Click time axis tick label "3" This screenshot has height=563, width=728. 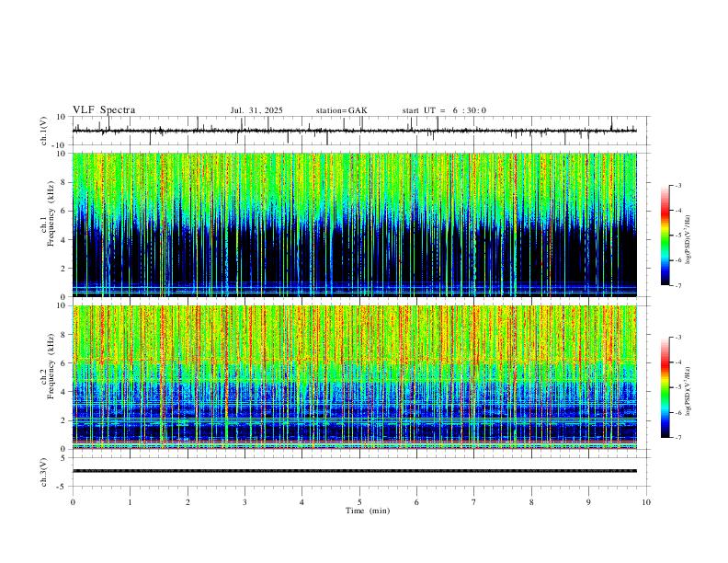point(245,502)
